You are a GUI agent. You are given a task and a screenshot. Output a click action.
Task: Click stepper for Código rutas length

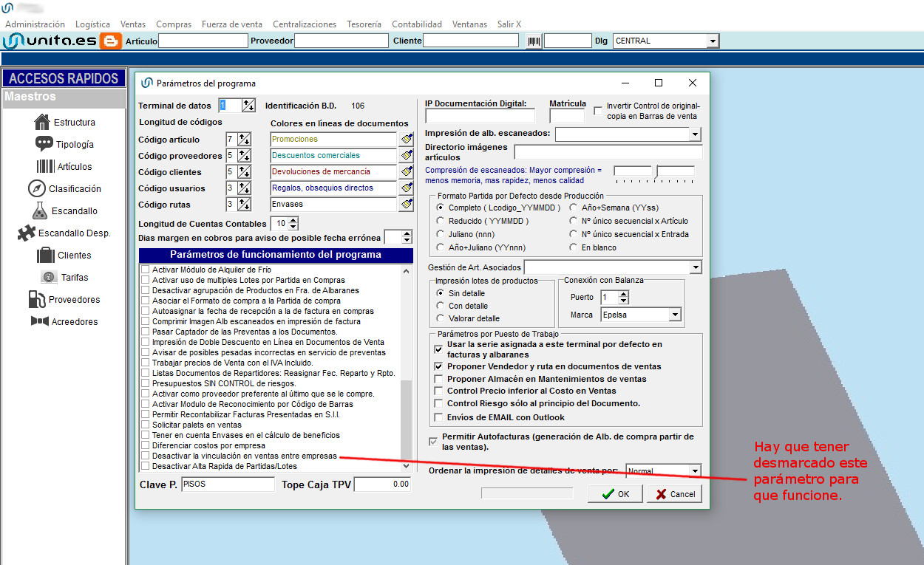244,204
